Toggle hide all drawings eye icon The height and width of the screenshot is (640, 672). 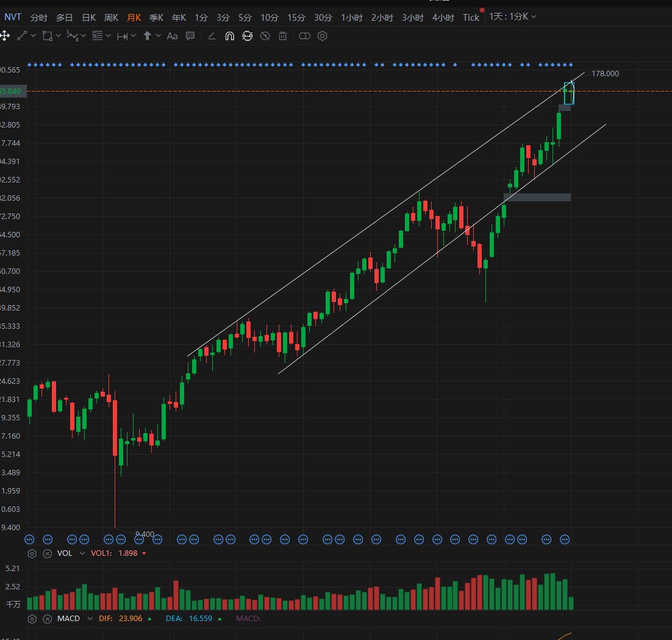point(265,36)
